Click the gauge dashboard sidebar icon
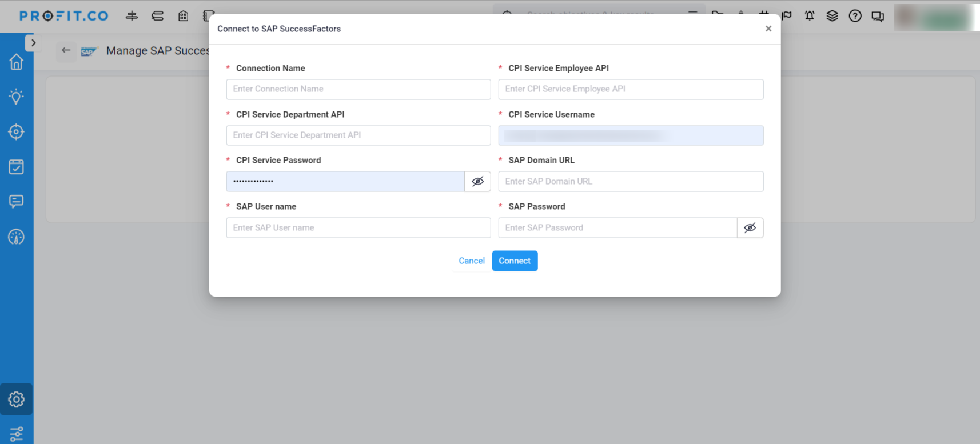Viewport: 980px width, 444px height. [x=17, y=237]
